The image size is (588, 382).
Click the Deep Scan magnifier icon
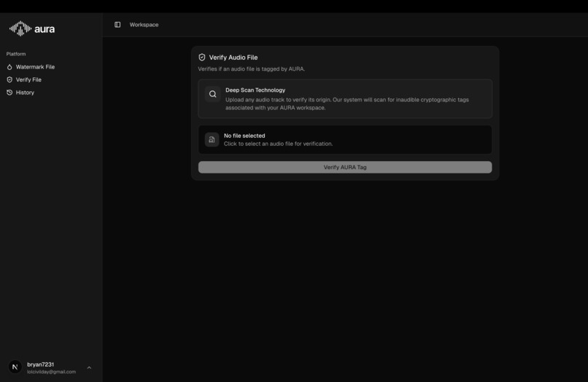[x=212, y=94]
